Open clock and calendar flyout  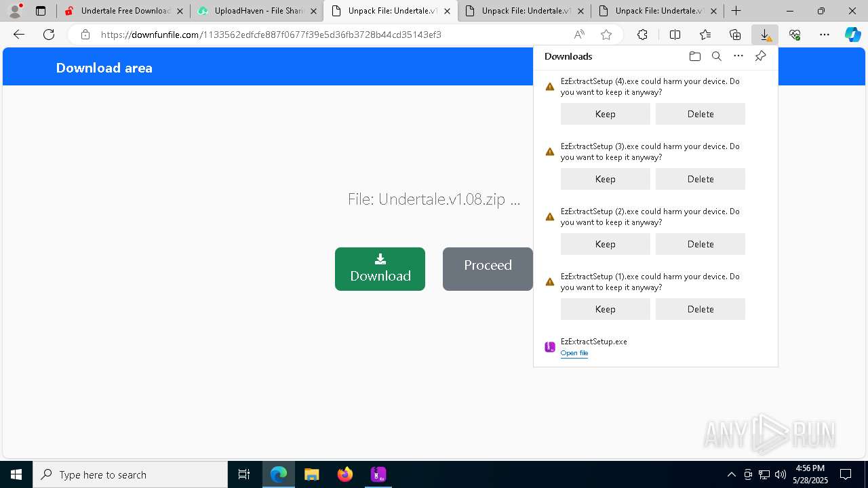(x=810, y=474)
